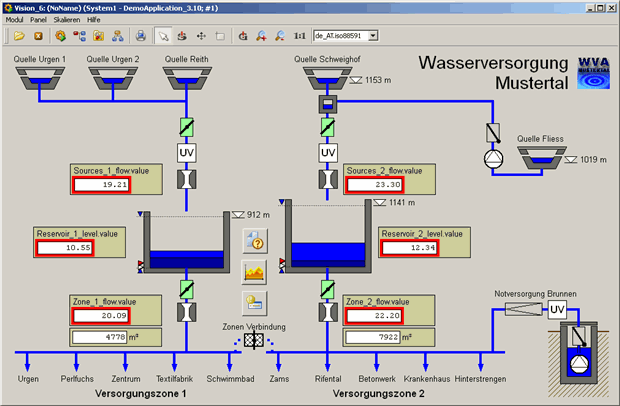
Task: Click Reservoir 2 water tank
Action: coord(328,236)
